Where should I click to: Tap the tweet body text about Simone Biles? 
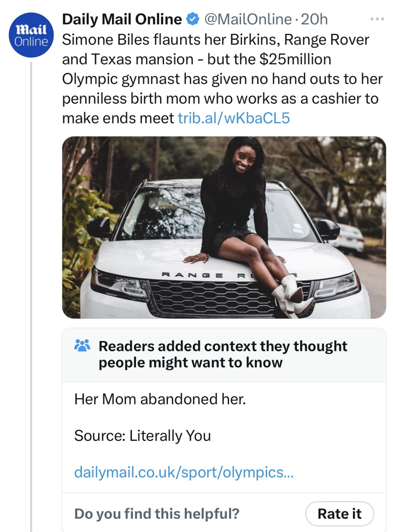pyautogui.click(x=220, y=79)
